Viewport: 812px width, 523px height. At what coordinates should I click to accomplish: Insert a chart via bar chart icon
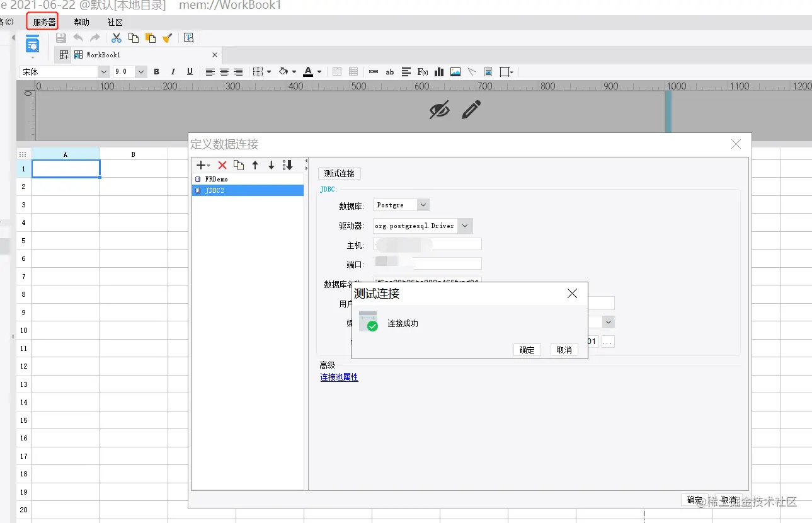pyautogui.click(x=439, y=72)
